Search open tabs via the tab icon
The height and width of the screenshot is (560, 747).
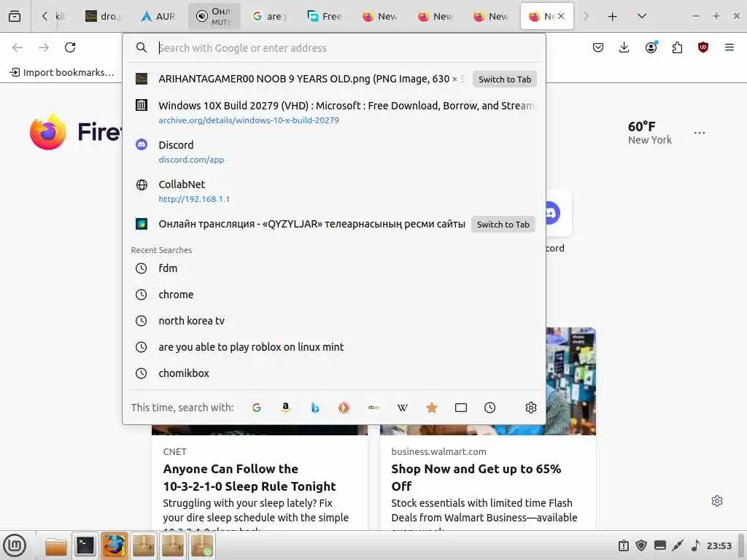(461, 408)
